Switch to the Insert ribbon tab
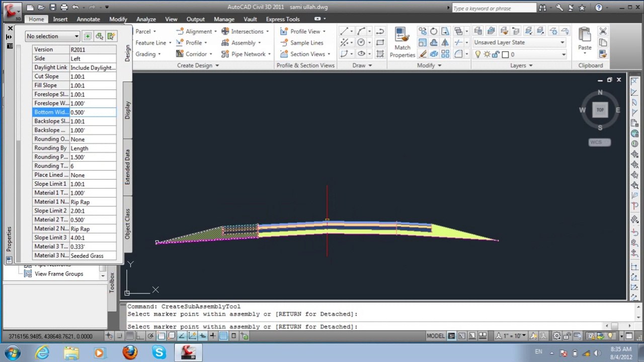Image resolution: width=644 pixels, height=362 pixels. click(x=60, y=19)
